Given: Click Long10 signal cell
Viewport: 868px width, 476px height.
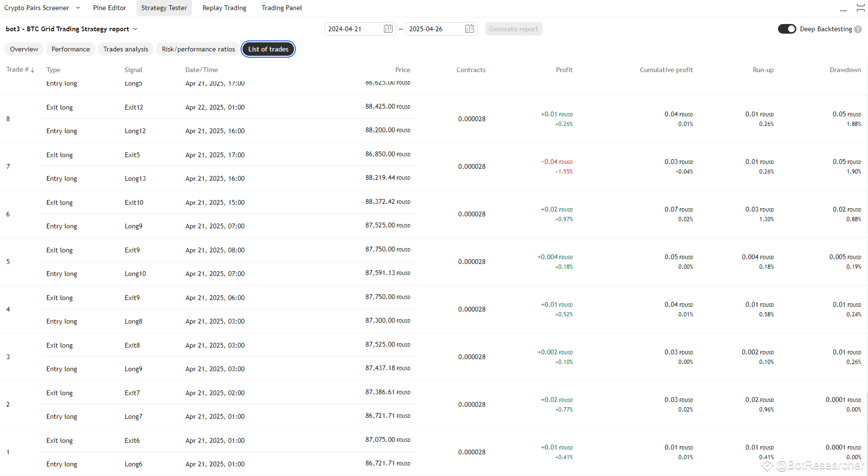Looking at the screenshot, I should pos(135,274).
